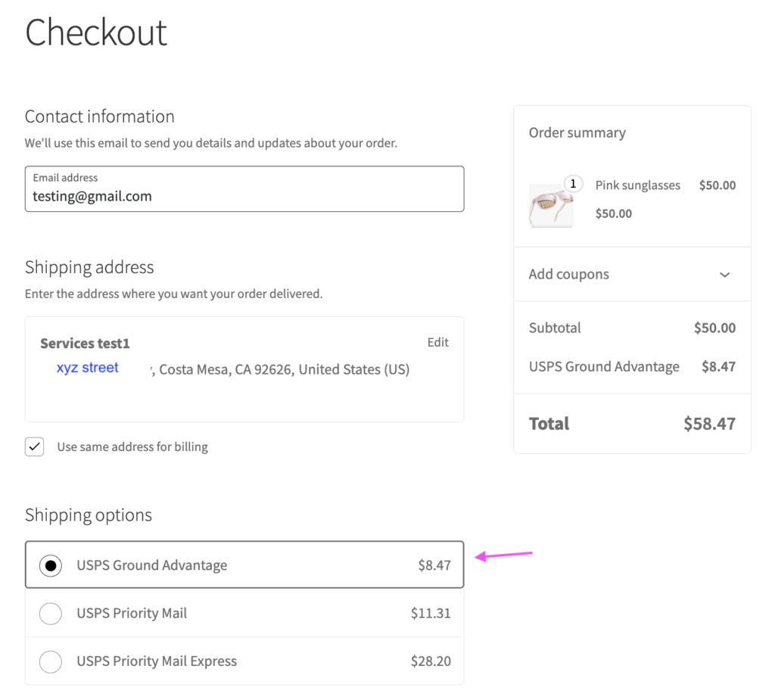
Task: Select USPS Priority Mail Express radio button
Action: coord(51,661)
